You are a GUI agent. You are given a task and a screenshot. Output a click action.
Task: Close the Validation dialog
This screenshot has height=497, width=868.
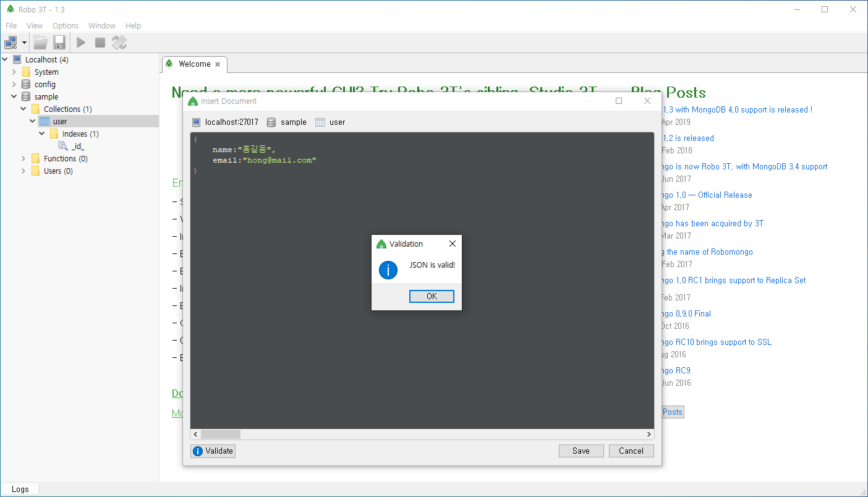pos(453,244)
